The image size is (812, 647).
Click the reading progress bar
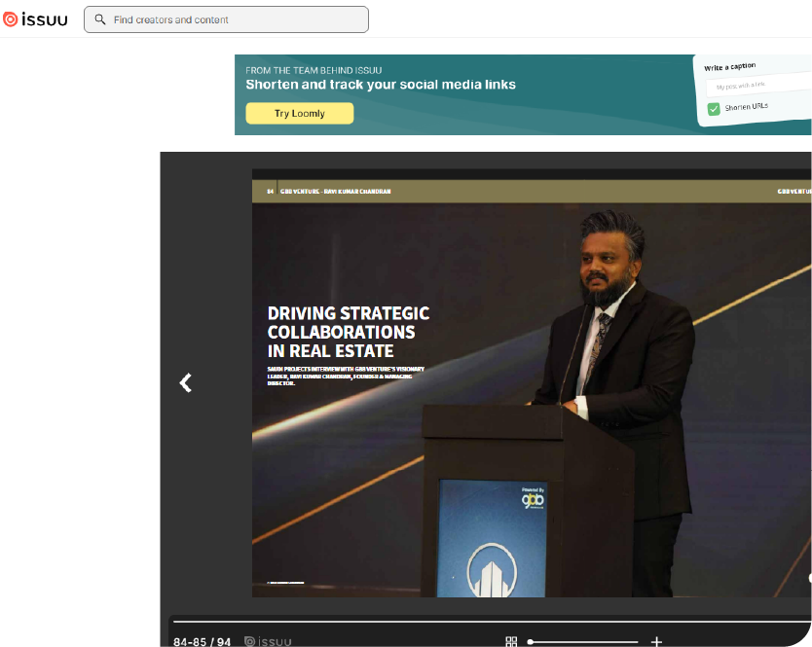[487, 621]
